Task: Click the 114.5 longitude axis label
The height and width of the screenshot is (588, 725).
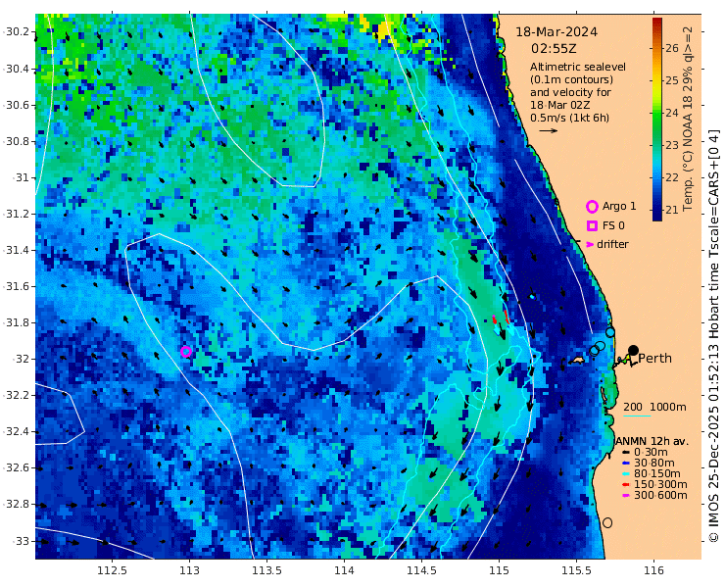Action: point(421,570)
